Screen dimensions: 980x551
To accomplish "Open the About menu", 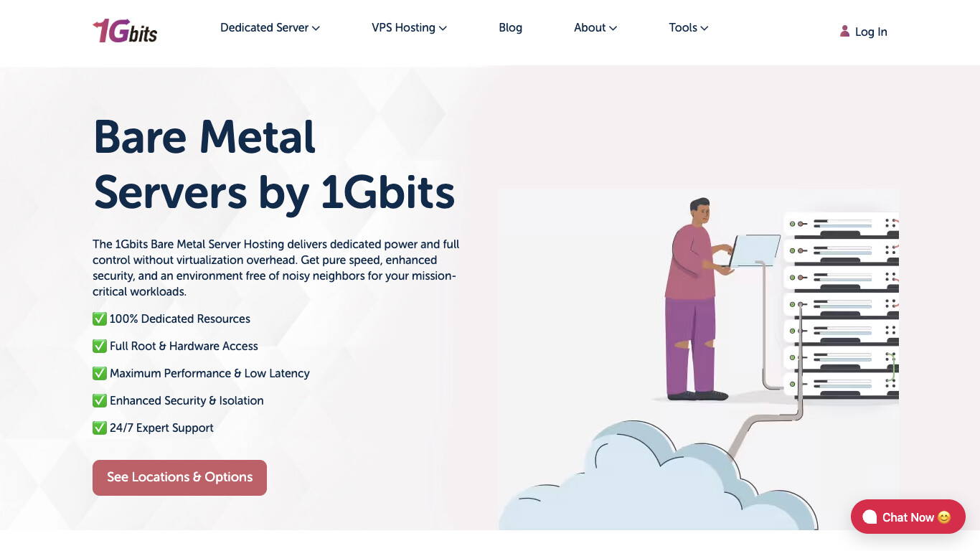I will 595,27.
